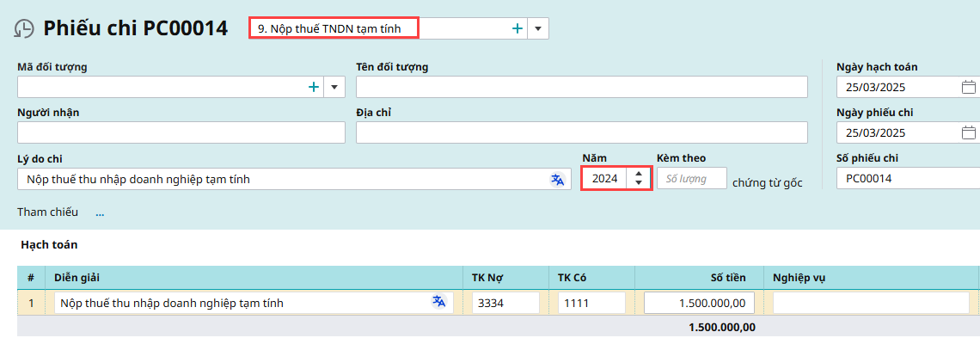Edit TK Nợ cell 3334
This screenshot has width=980, height=338.
point(505,303)
